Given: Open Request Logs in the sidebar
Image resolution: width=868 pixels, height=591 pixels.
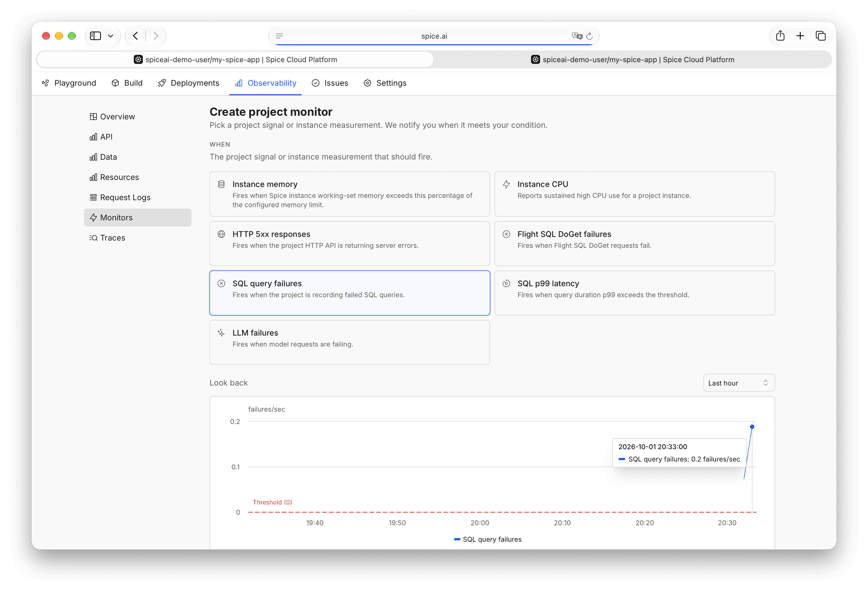Looking at the screenshot, I should 138,197.
